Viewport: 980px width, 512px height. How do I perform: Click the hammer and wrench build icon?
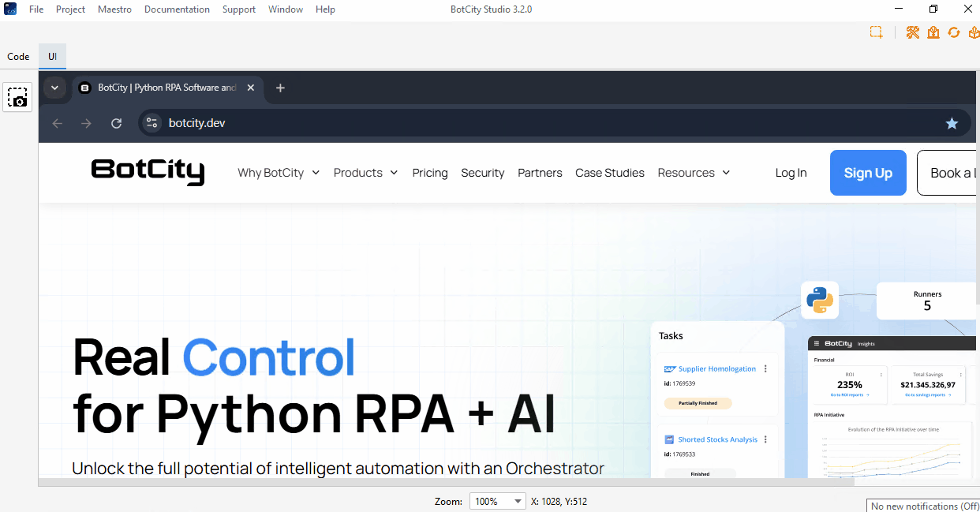tap(913, 32)
